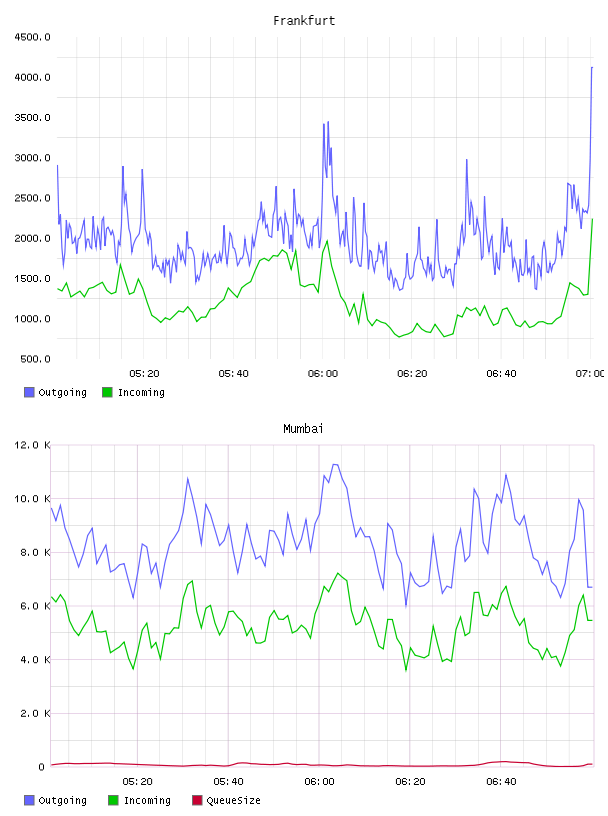Click the 0 y-axis label on Mumbai chart
608x816 pixels.
point(42,767)
